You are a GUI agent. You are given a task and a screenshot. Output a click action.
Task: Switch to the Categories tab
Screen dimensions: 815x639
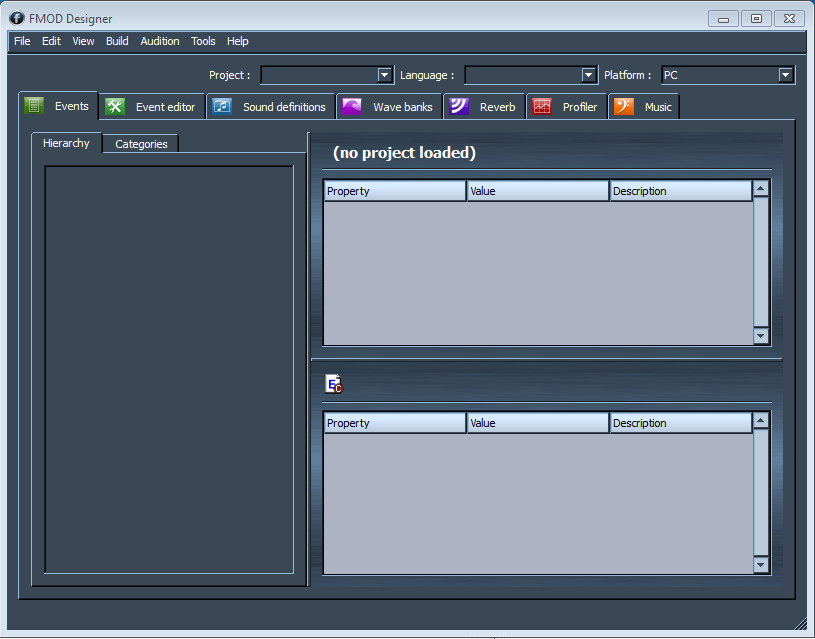141,144
